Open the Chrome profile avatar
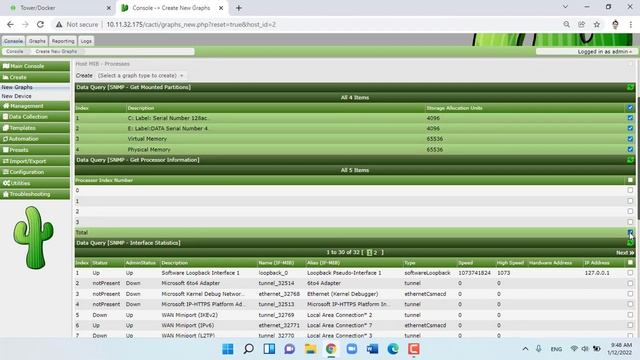 click(615, 24)
